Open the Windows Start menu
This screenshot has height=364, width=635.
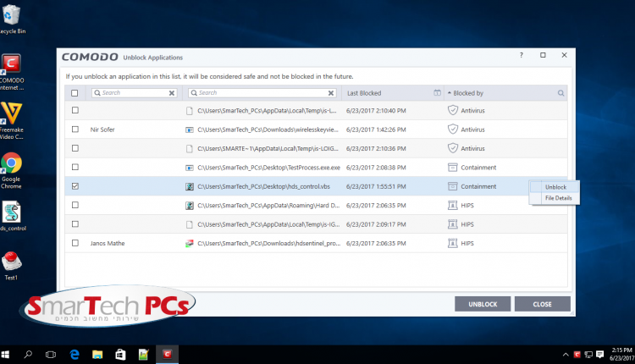click(5, 355)
